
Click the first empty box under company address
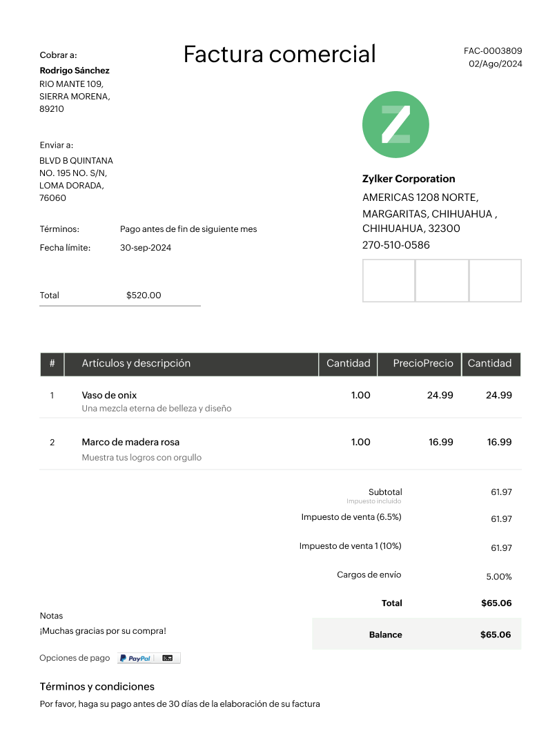pos(389,280)
